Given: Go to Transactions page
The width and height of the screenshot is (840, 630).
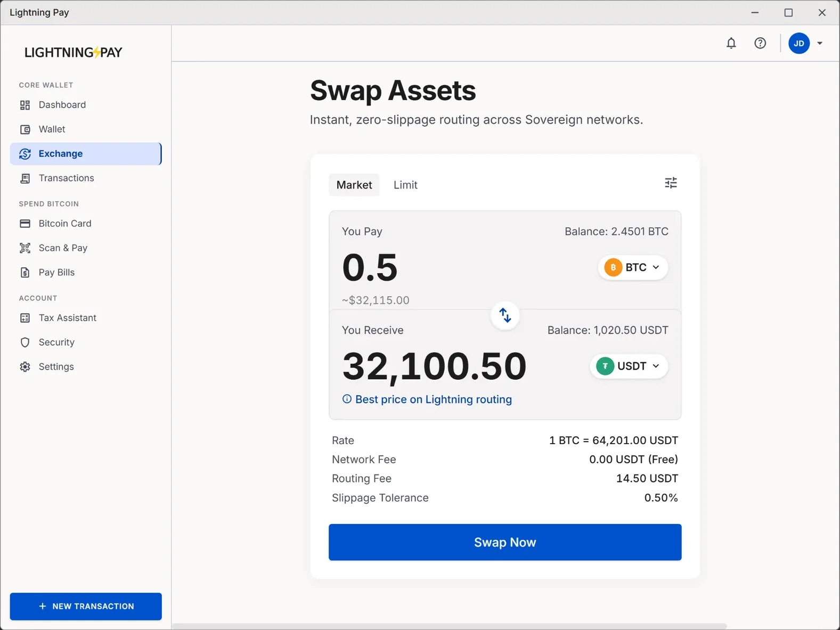Looking at the screenshot, I should 85,178.
